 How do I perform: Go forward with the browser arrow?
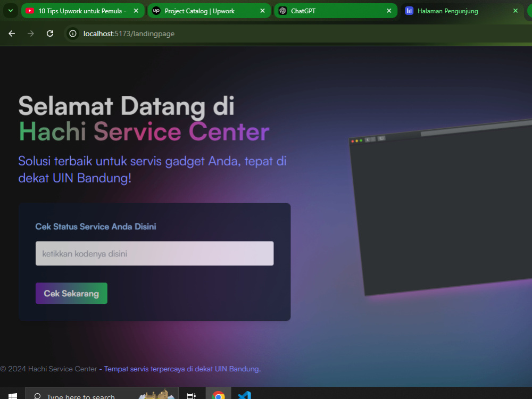31,34
